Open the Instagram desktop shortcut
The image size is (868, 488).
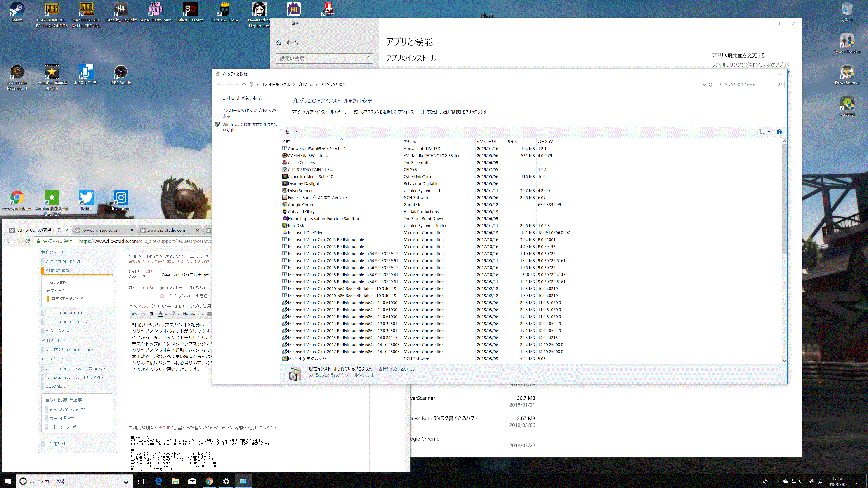pyautogui.click(x=121, y=200)
